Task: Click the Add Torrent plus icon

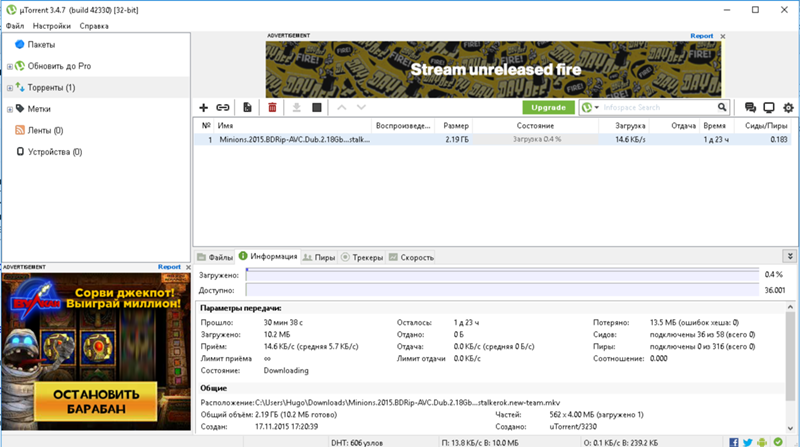Action: [204, 108]
